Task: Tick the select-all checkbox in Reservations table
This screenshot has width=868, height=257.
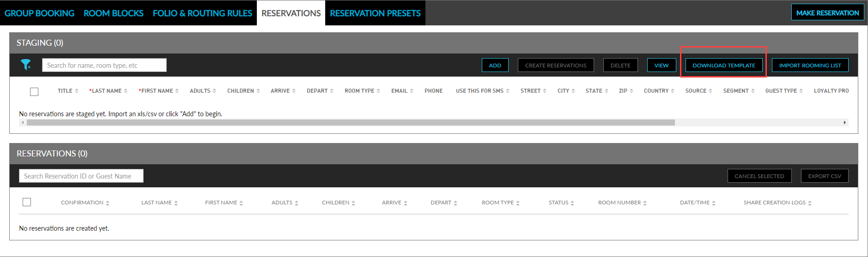Action: pyautogui.click(x=27, y=202)
